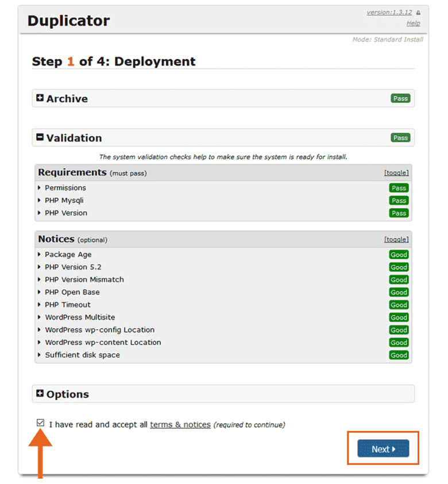Click the lock icon beside the version number
448x484 pixels.
pos(418,13)
